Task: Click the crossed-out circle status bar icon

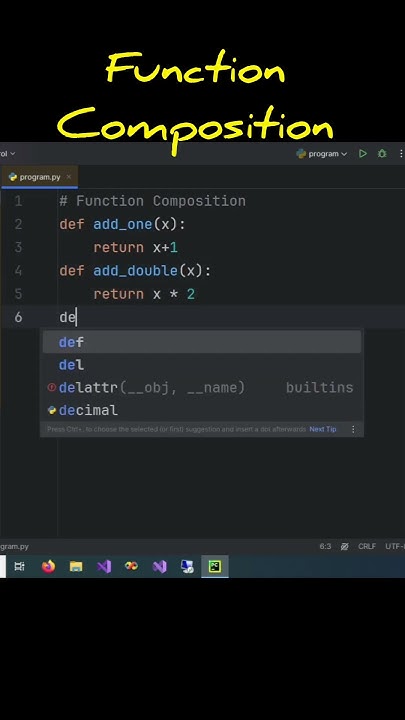Action: [x=344, y=546]
